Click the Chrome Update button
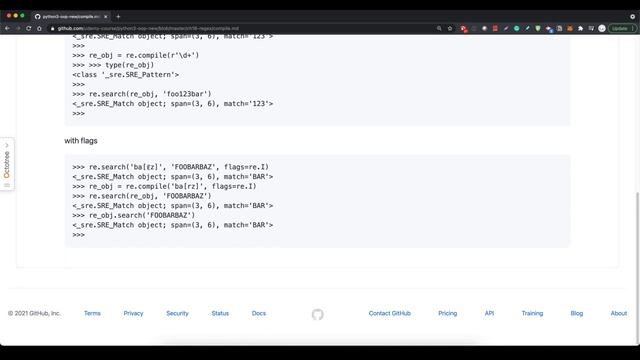 click(622, 29)
